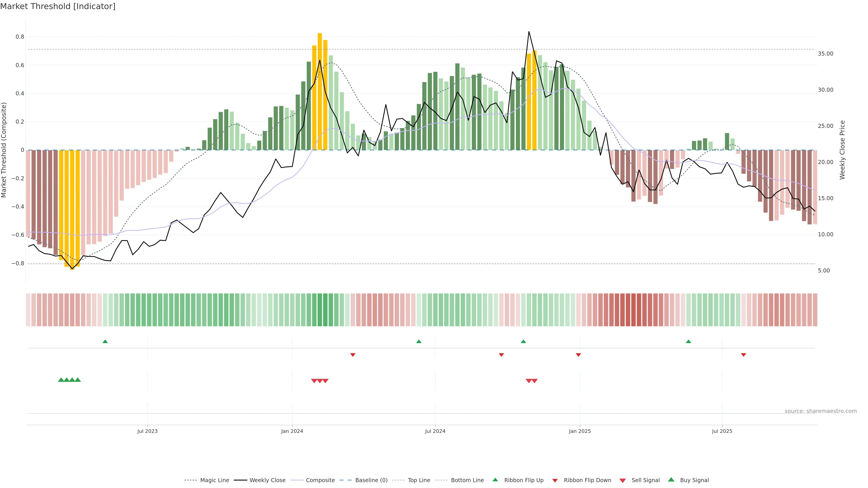Click the source: sharemaestro.com text
The height and width of the screenshot is (488, 868).
[821, 411]
